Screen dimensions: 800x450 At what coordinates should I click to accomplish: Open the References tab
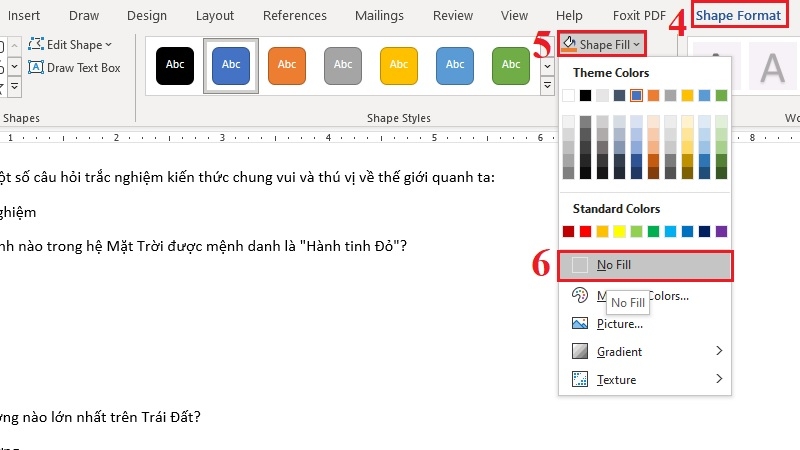click(295, 16)
